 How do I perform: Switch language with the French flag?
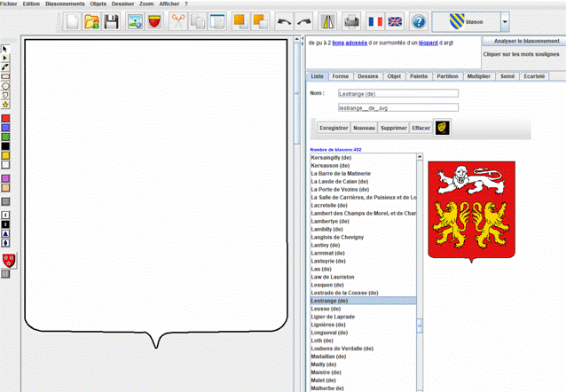(375, 21)
